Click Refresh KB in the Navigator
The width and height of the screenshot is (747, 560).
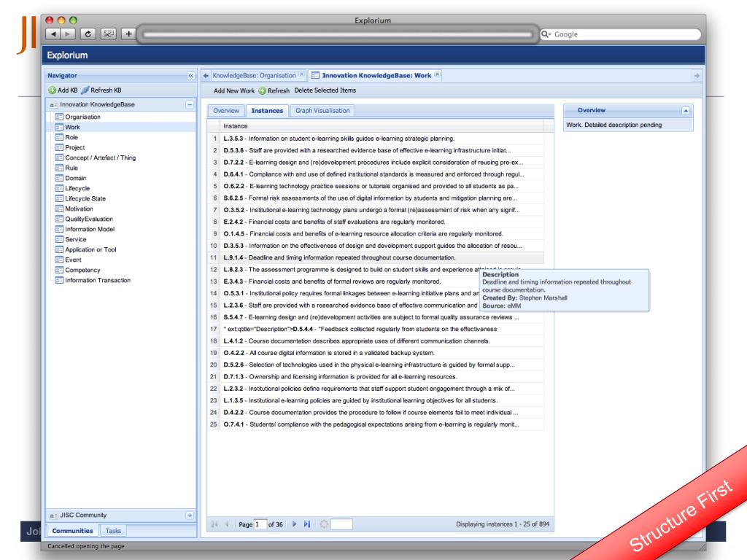point(101,90)
